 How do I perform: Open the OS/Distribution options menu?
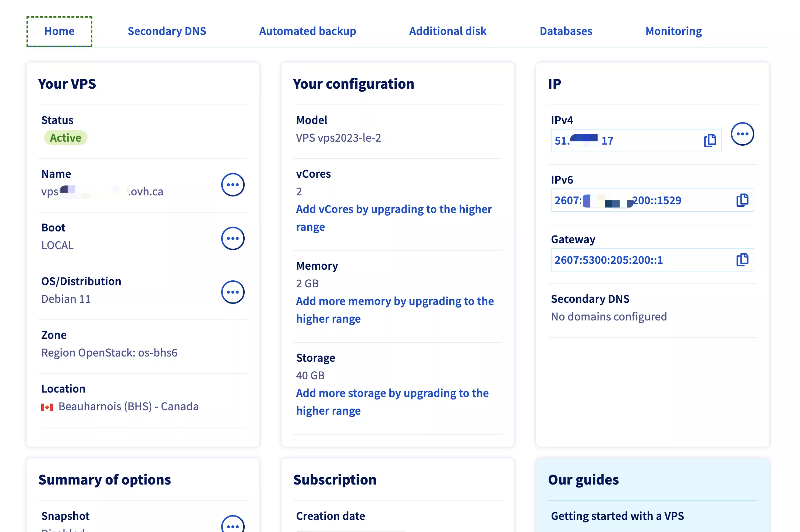click(x=233, y=292)
